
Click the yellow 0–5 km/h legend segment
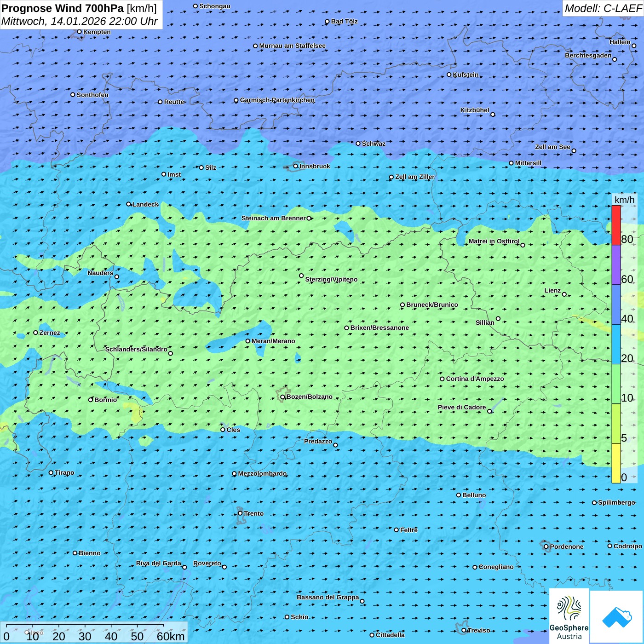pos(616,463)
